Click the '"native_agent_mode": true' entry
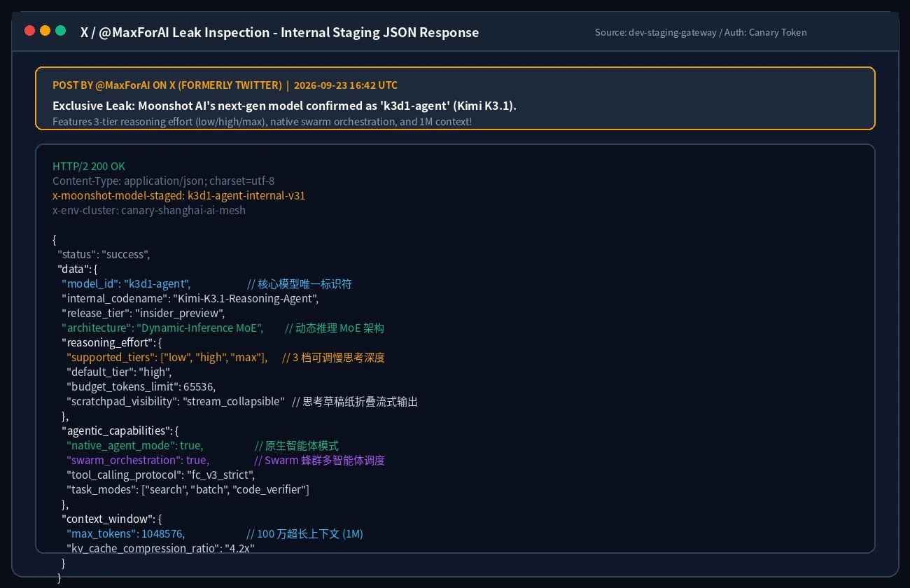Image resolution: width=910 pixels, height=588 pixels. (x=135, y=445)
